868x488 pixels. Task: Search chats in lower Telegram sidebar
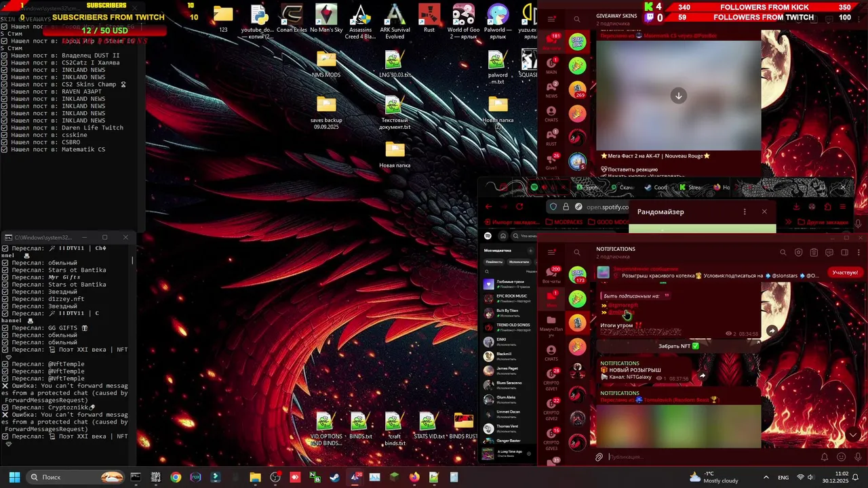pos(577,253)
